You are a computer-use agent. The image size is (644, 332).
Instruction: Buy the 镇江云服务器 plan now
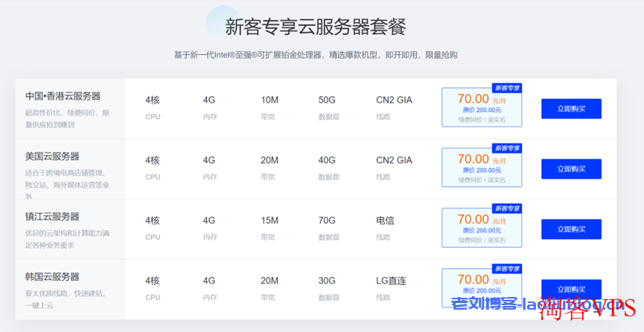click(x=571, y=229)
